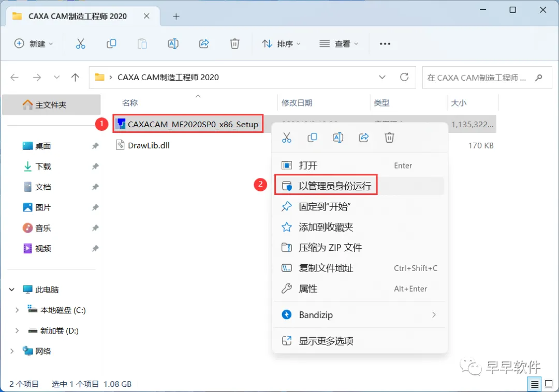This screenshot has height=392, width=559.
Task: Open the 查看 view dropdown
Action: [339, 44]
